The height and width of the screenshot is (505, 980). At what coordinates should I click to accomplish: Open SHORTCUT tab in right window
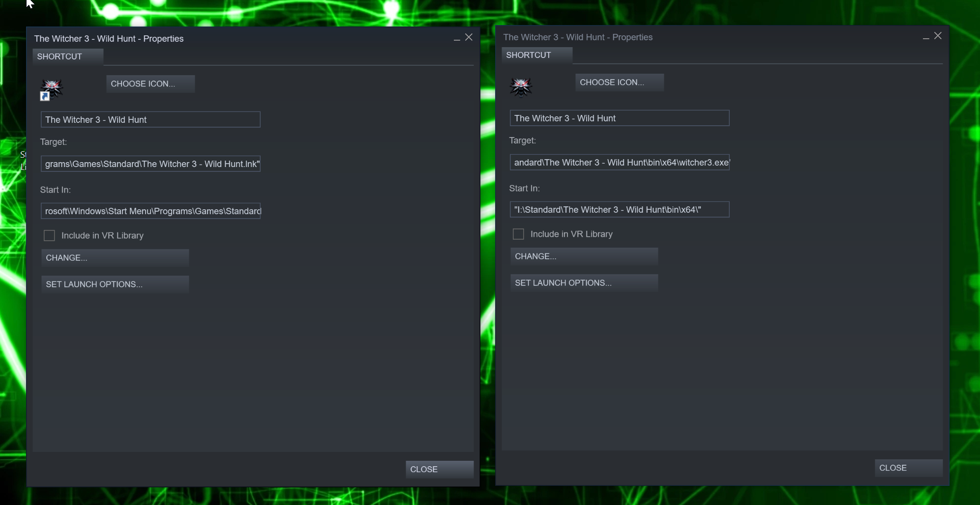point(537,55)
